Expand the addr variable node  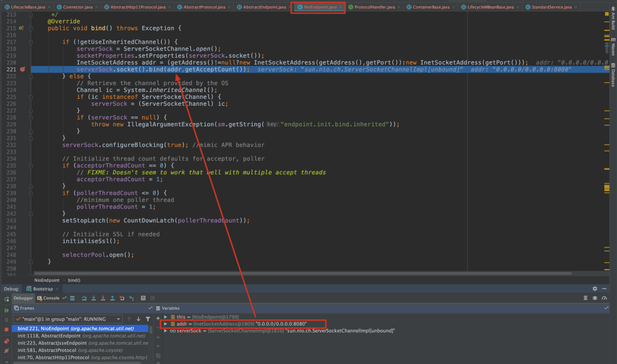166,324
